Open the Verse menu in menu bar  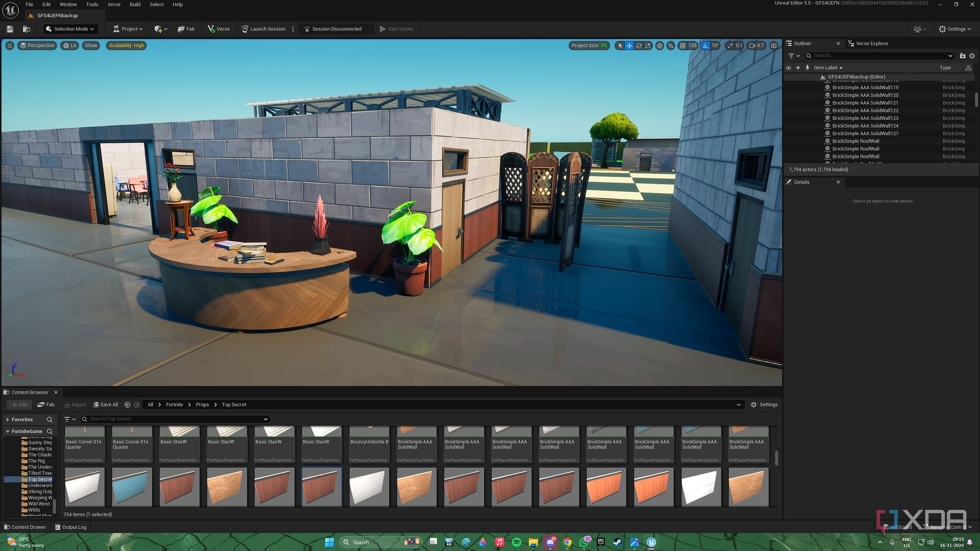tap(114, 5)
